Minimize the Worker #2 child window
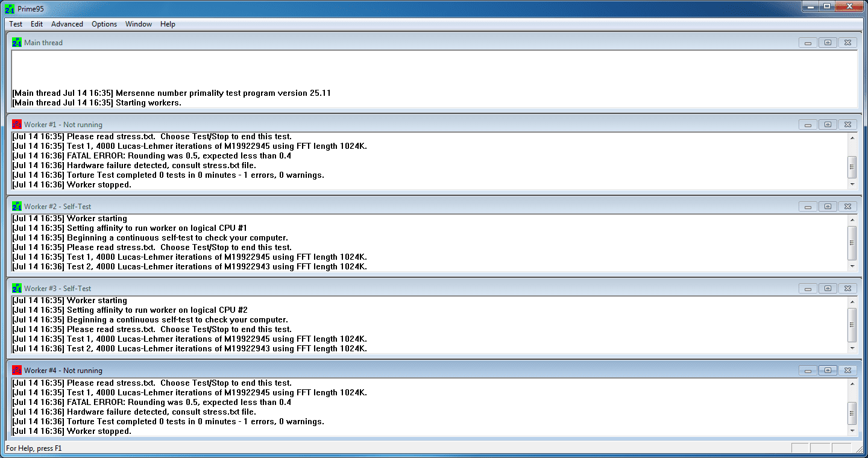868x458 pixels. [808, 207]
